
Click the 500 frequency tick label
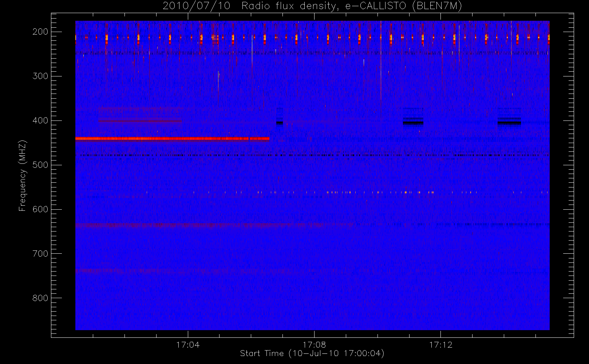point(40,165)
